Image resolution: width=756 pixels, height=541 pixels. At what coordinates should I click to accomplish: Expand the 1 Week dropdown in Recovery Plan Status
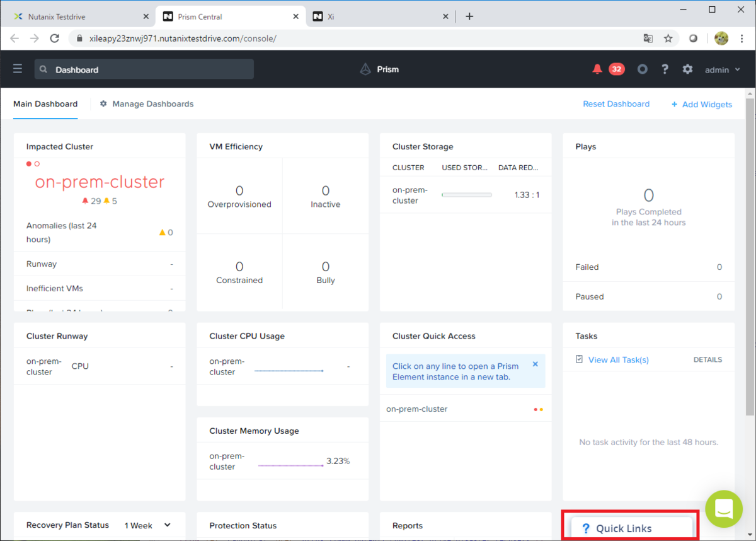148,525
